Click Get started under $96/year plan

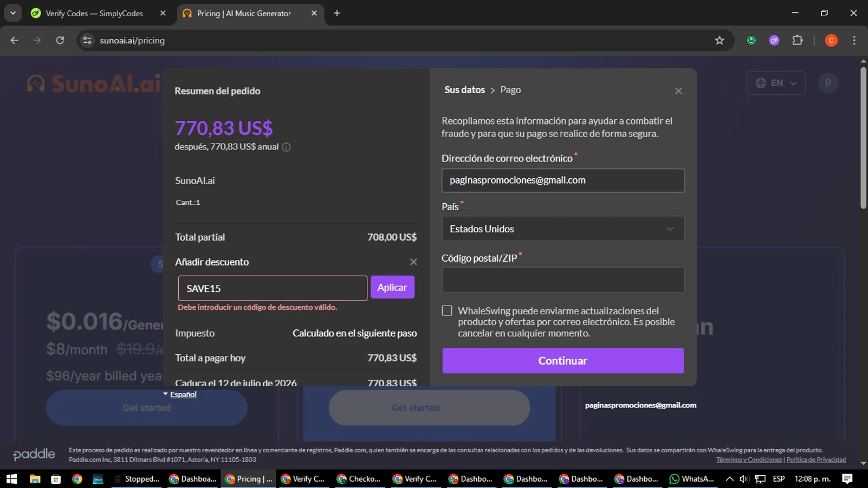147,408
